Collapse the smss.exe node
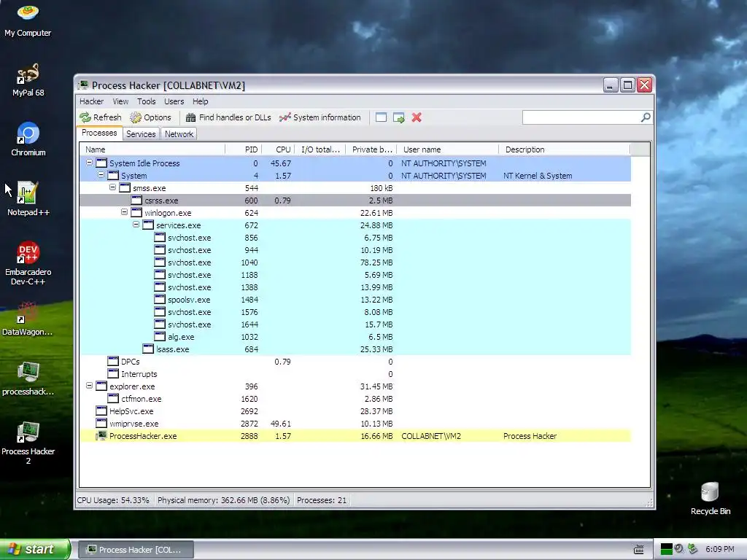Screen dimensions: 747x560 click(x=112, y=187)
